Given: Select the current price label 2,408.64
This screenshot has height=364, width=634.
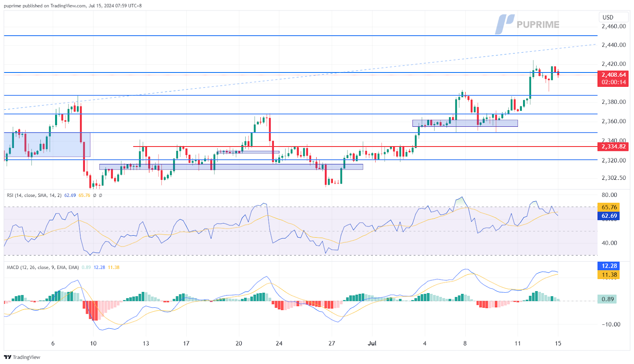Looking at the screenshot, I should click(x=613, y=75).
